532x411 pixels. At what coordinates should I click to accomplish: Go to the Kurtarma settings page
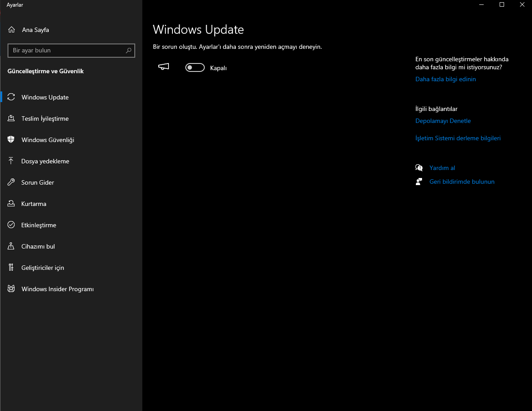tap(34, 204)
